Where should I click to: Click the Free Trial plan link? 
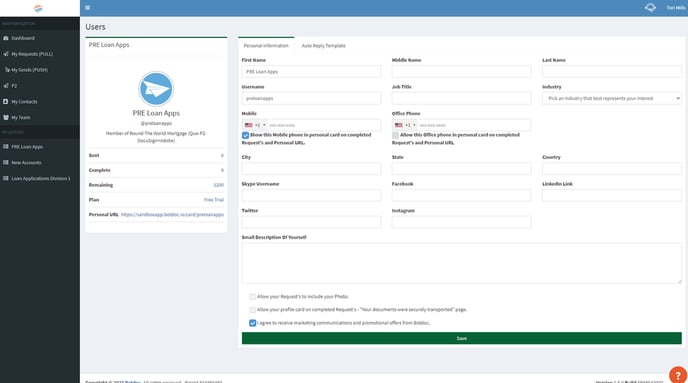point(214,200)
